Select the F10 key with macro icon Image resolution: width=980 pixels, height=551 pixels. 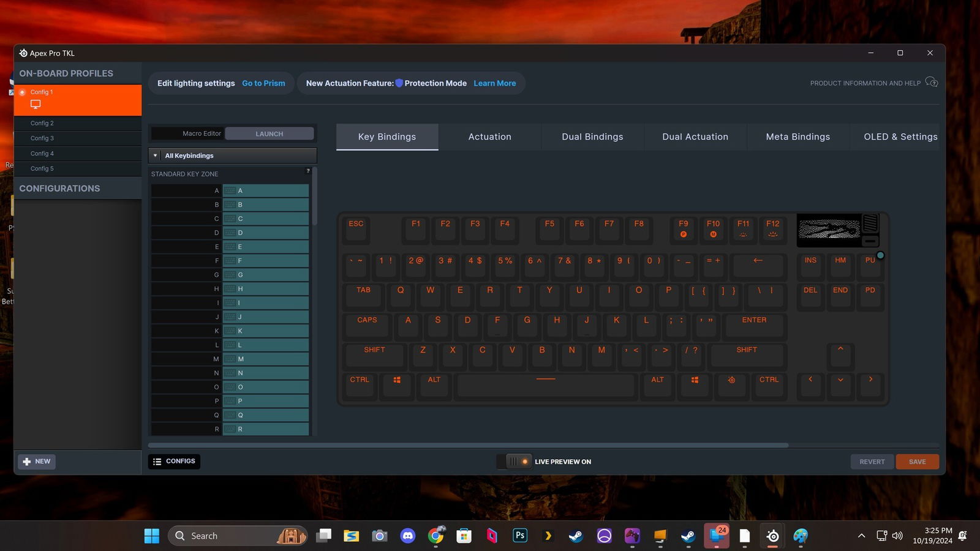click(x=713, y=229)
